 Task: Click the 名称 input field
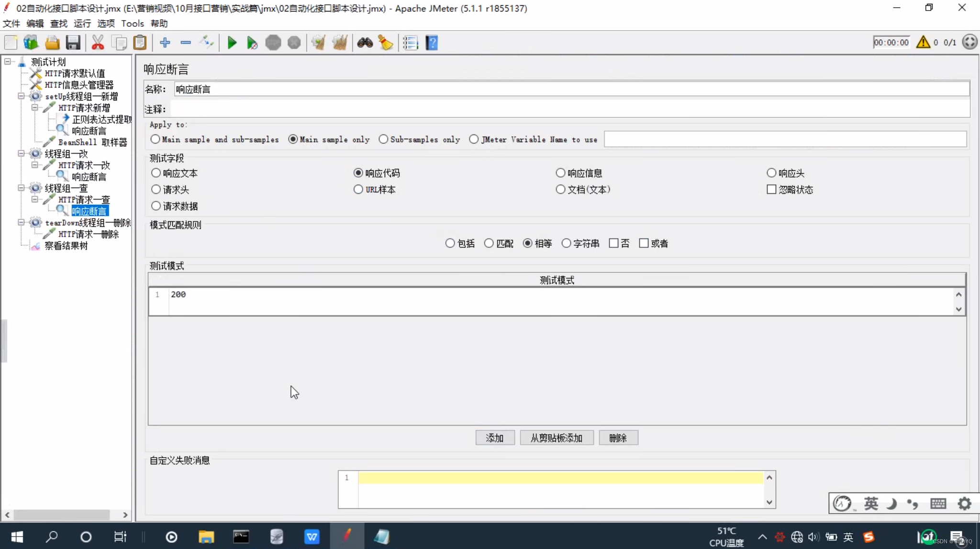(x=572, y=89)
